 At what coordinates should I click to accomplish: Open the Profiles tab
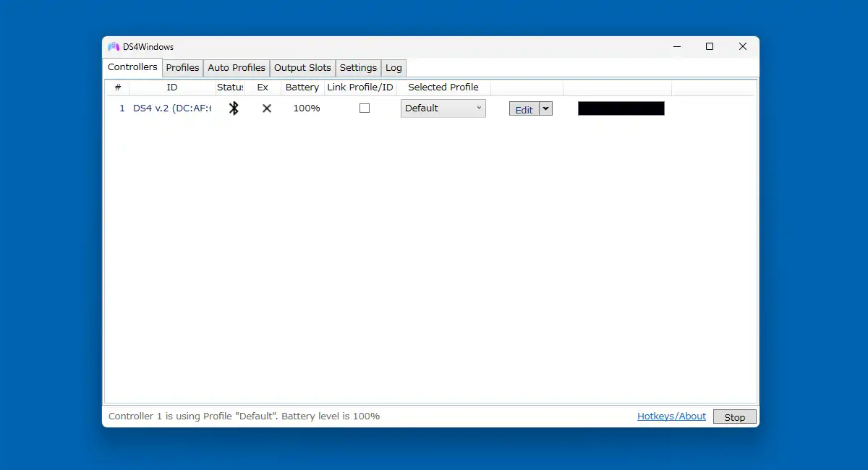tap(182, 68)
